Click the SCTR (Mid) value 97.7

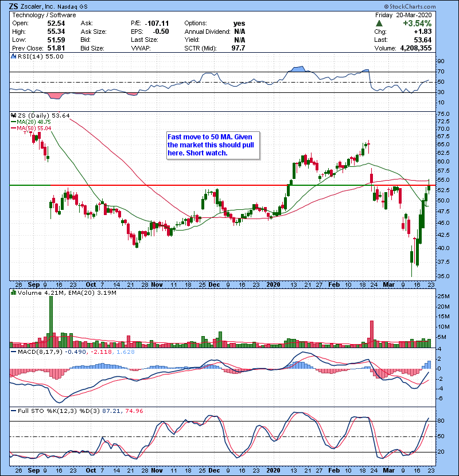(238, 48)
